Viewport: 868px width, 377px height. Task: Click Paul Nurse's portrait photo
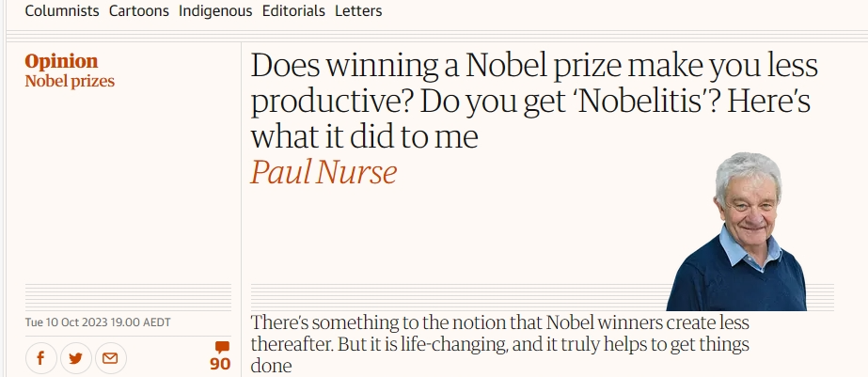(x=736, y=231)
